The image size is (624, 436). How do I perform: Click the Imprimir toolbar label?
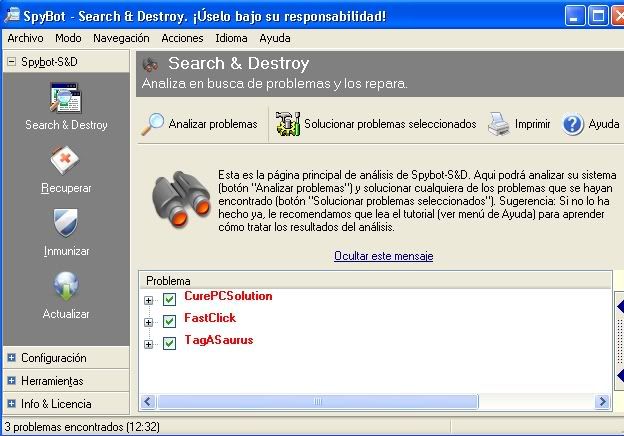532,124
